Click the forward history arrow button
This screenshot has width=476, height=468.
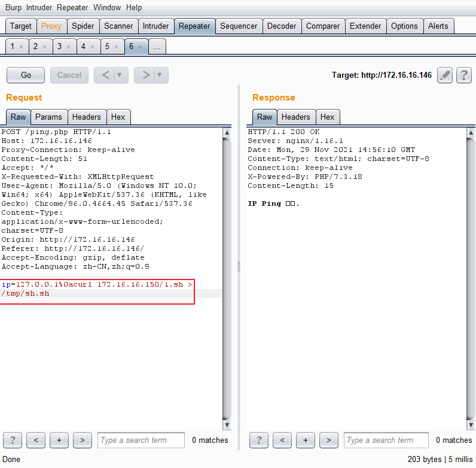(x=146, y=75)
